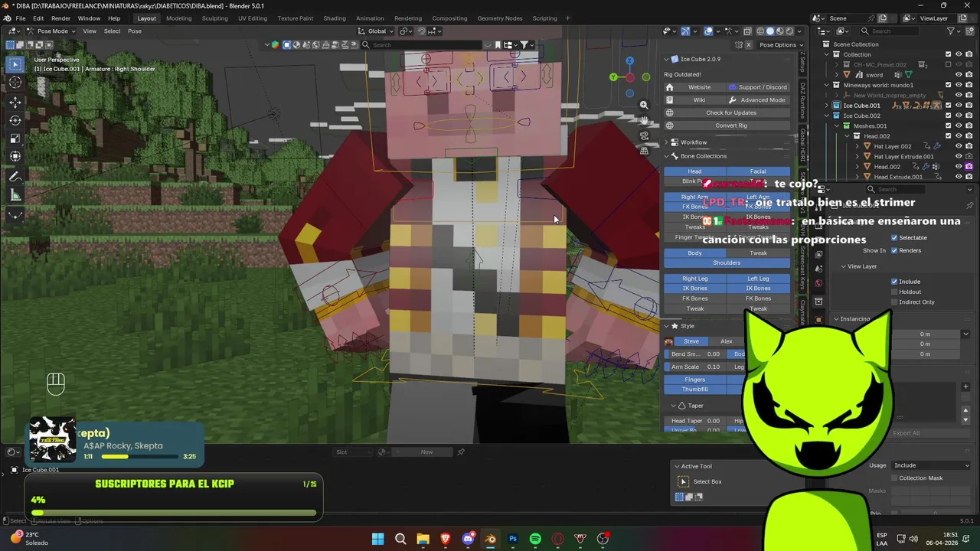Open Photoshop from the taskbar
The height and width of the screenshot is (551, 980).
(x=513, y=539)
